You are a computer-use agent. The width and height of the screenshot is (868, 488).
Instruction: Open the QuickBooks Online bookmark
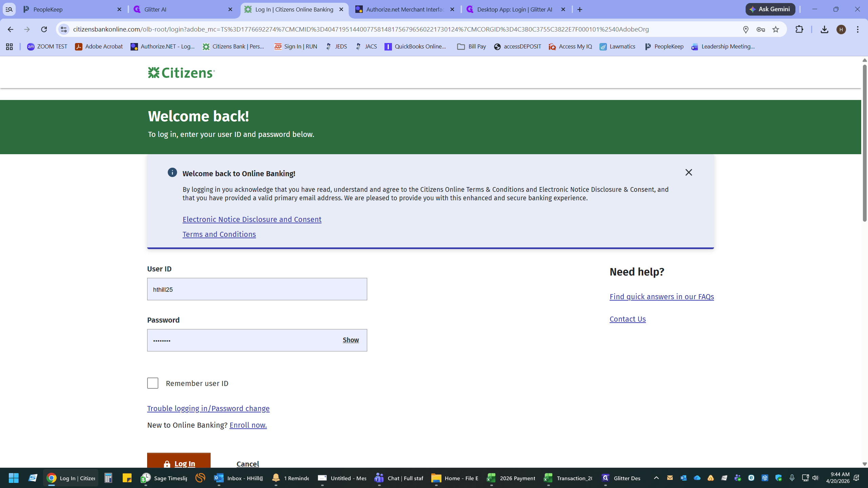[x=416, y=47]
